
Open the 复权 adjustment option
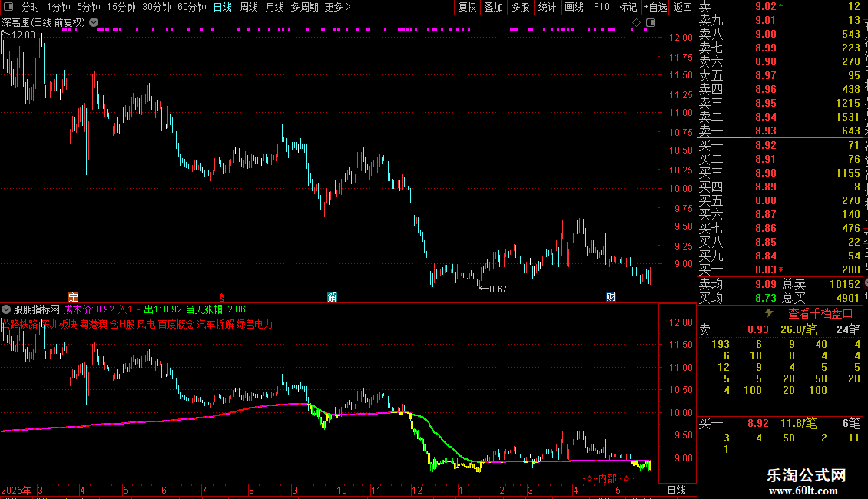pyautogui.click(x=467, y=7)
